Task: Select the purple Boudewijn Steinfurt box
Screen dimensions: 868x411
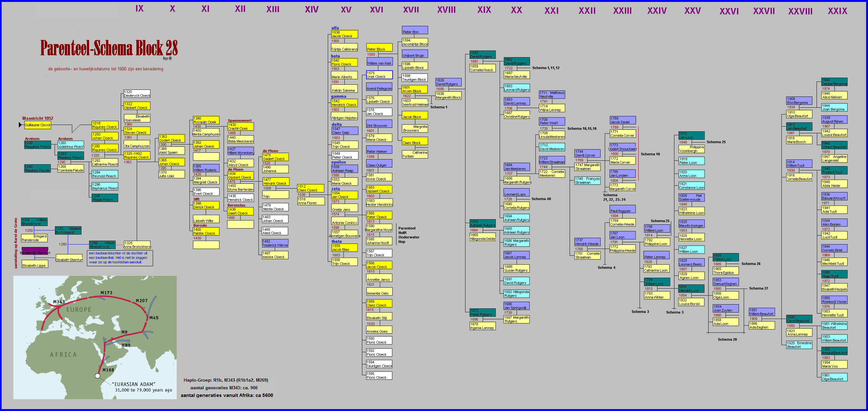Action: (35, 251)
